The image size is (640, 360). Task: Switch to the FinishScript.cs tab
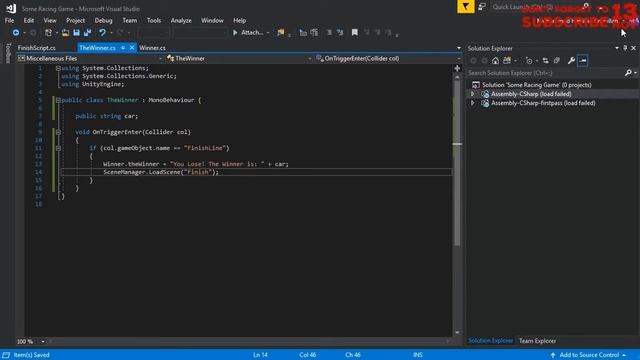pos(37,48)
